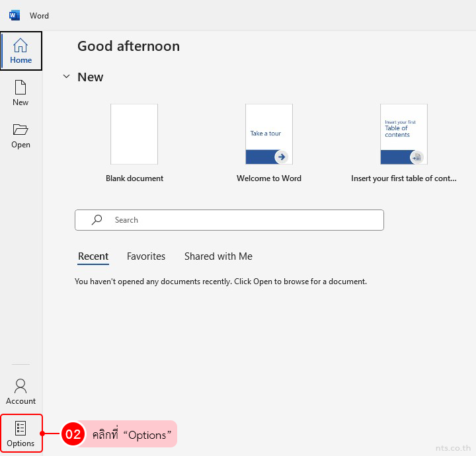The width and height of the screenshot is (476, 456).
Task: Click the "Blank document" text label
Action: [134, 178]
